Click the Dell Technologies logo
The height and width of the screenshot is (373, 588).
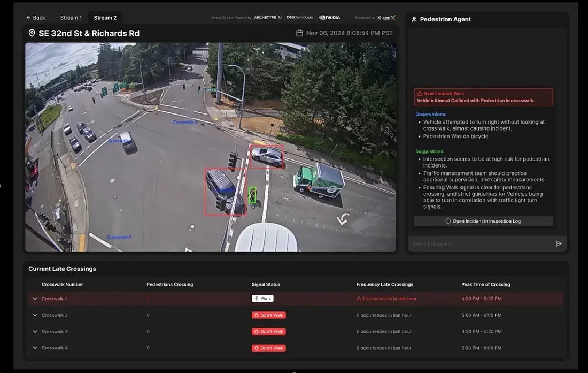[300, 17]
